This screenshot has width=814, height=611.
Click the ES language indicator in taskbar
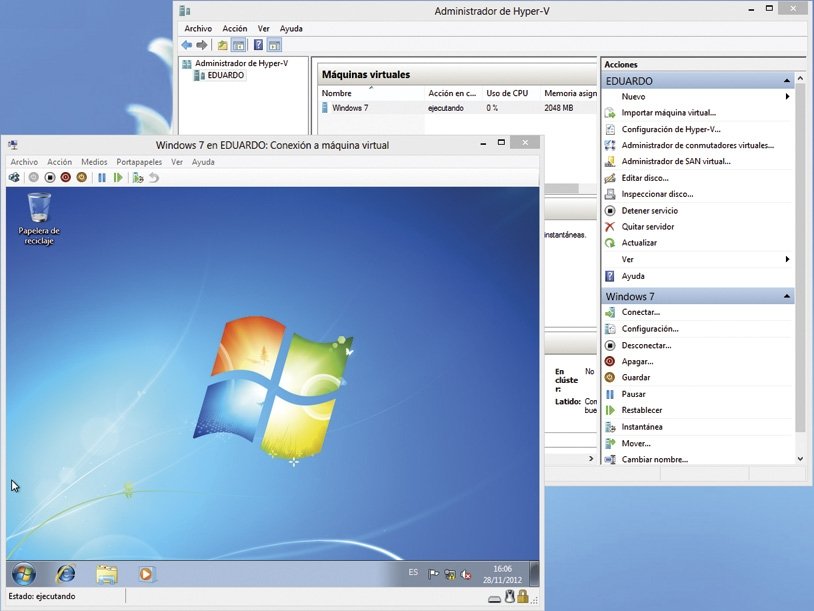pyautogui.click(x=413, y=572)
